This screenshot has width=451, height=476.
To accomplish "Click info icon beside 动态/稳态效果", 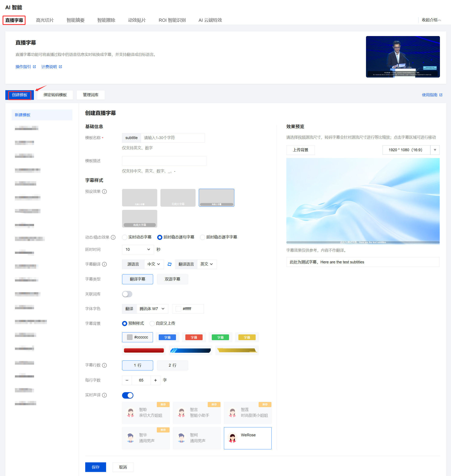I will coord(113,237).
